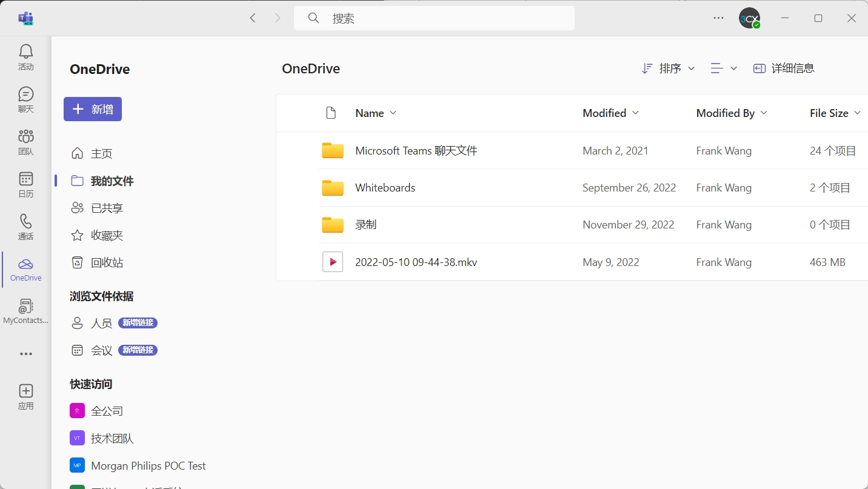
Task: Open the view layout switcher dropdown
Action: coord(724,68)
